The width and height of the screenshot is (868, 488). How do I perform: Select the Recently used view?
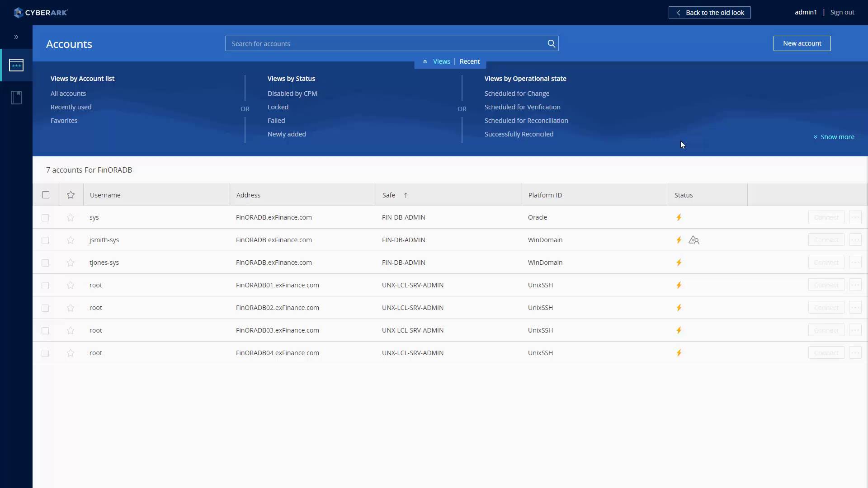click(71, 107)
